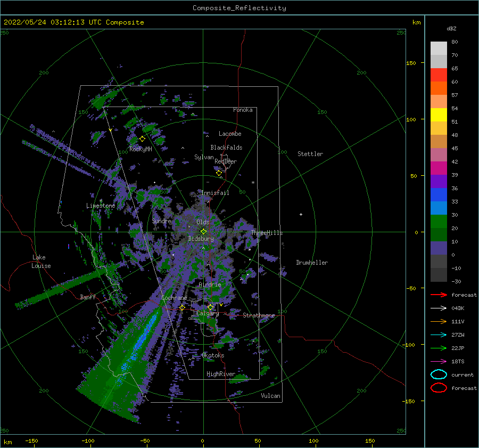Click the white plus marker east of ThreeHills
The image size is (479, 448).
tap(301, 214)
